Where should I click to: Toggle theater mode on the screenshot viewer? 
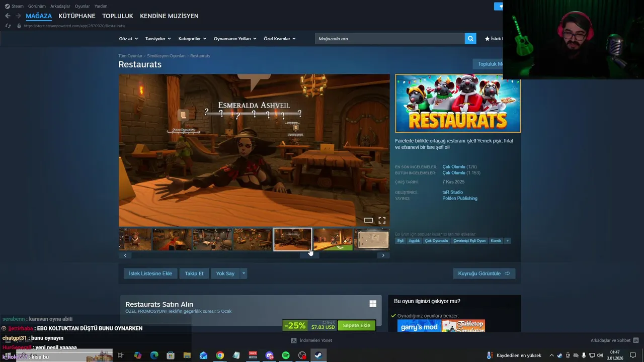(x=368, y=220)
